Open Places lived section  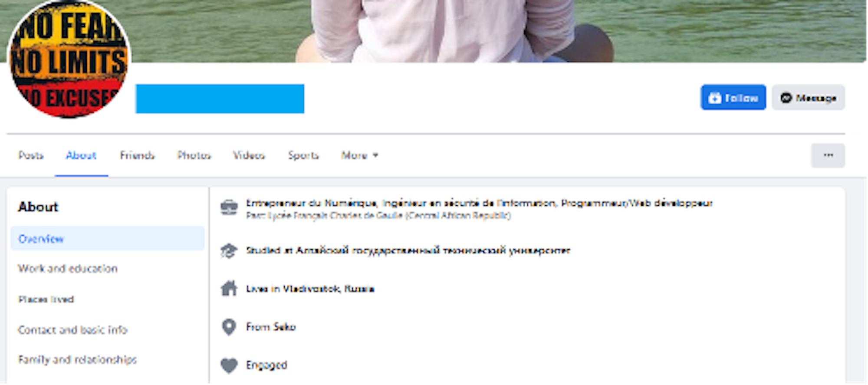46,299
